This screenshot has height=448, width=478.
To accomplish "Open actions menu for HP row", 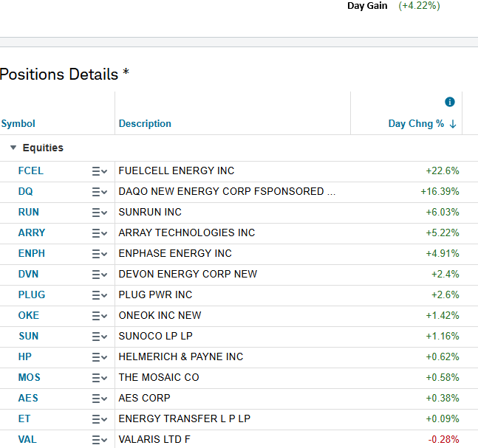I will tap(100, 357).
